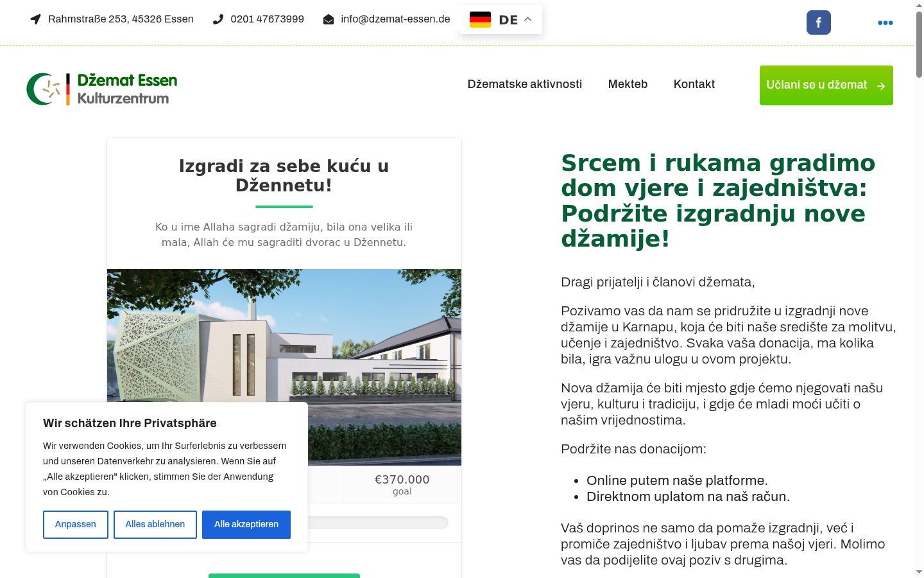Screen dimensions: 924x578
Task: Click heading Izgradi za sebe kuću u Džennetu!
Action: (284, 175)
